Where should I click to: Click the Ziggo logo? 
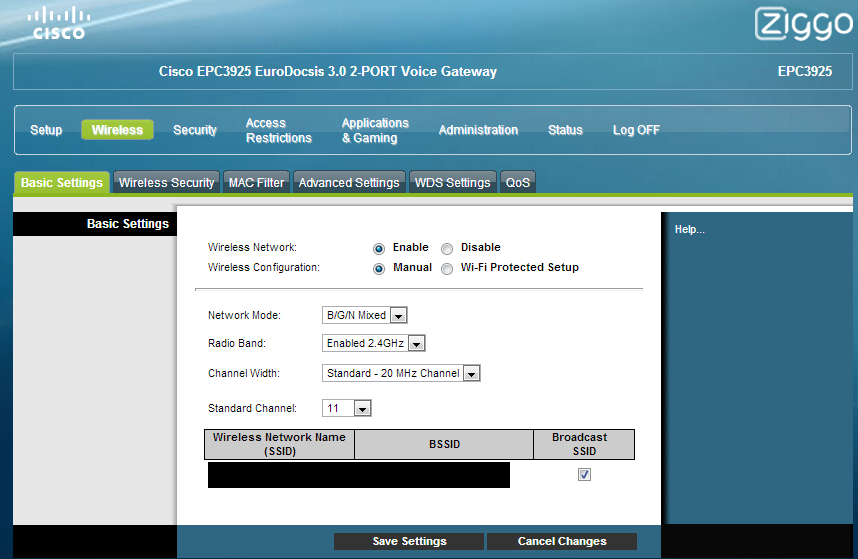click(803, 24)
